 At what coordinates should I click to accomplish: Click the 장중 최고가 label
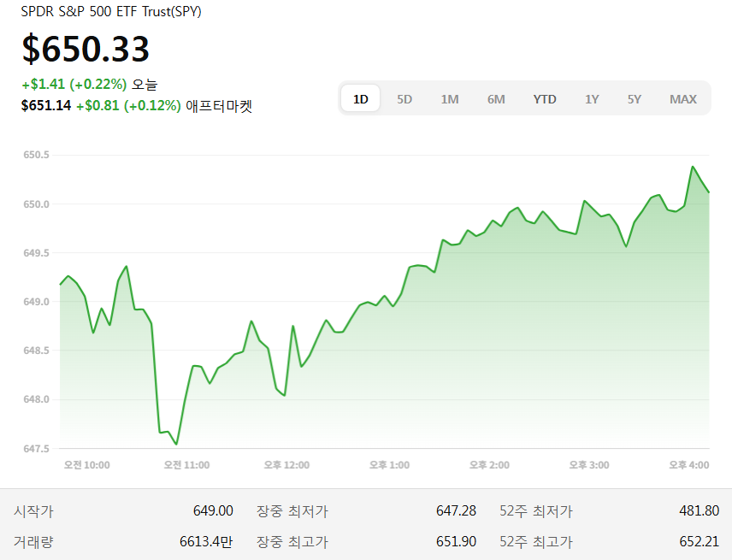click(292, 542)
